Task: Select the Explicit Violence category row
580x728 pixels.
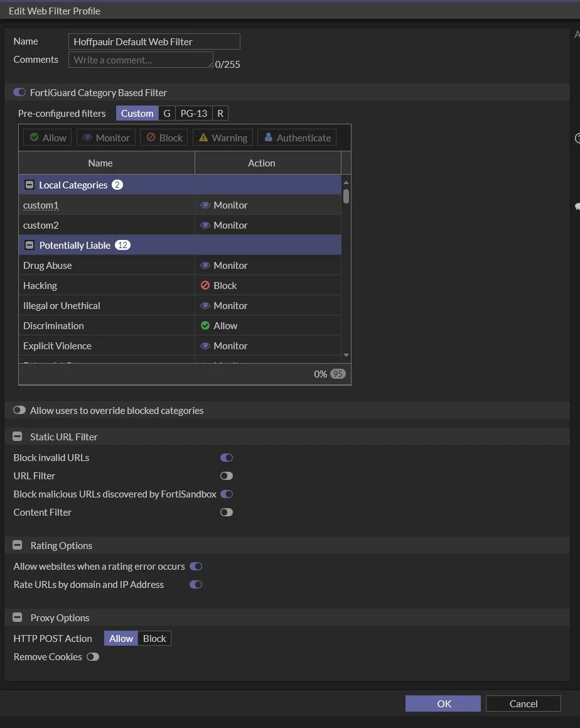Action: 180,346
